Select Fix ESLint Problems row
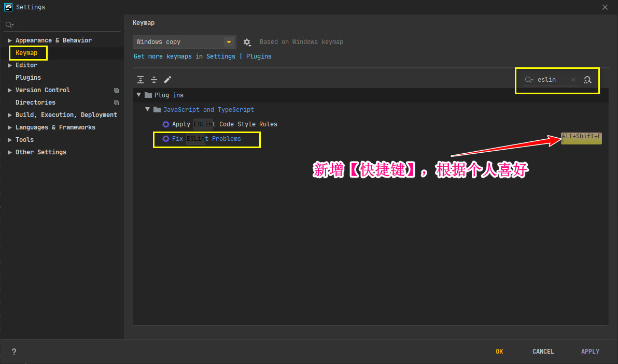 click(371, 139)
